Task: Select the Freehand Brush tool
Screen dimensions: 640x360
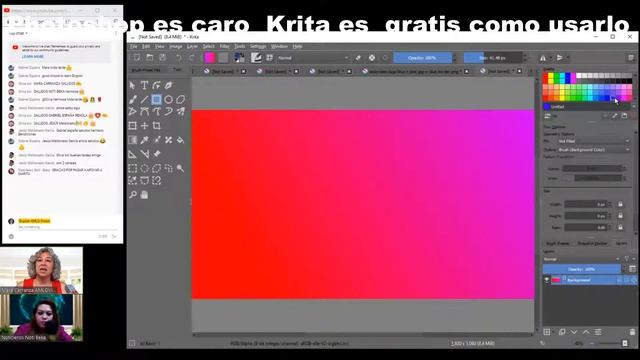Action: click(x=132, y=99)
